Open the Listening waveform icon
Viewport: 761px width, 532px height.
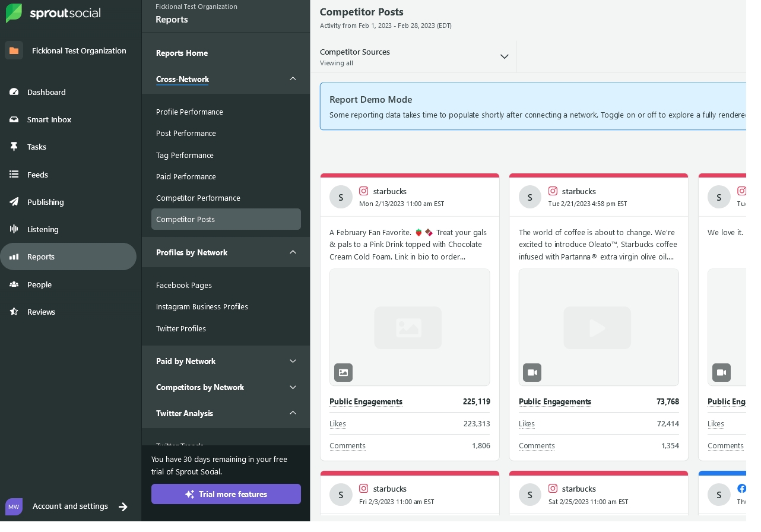[x=14, y=229]
